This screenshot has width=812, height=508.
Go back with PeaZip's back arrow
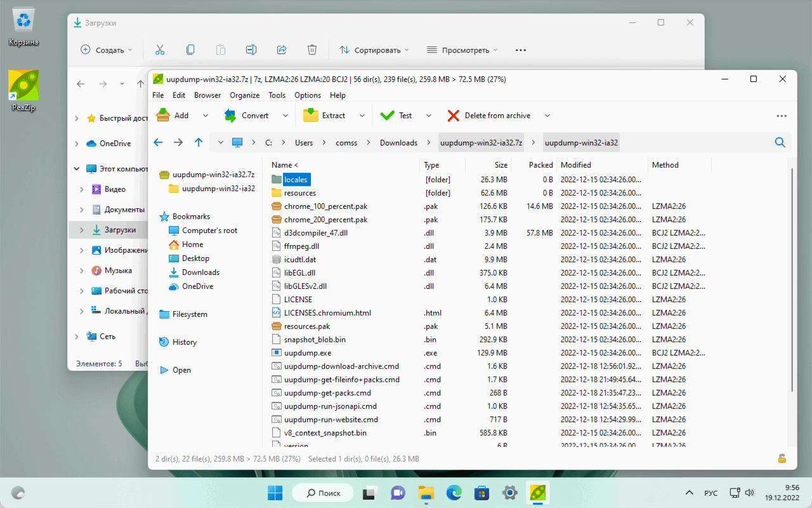(x=158, y=143)
